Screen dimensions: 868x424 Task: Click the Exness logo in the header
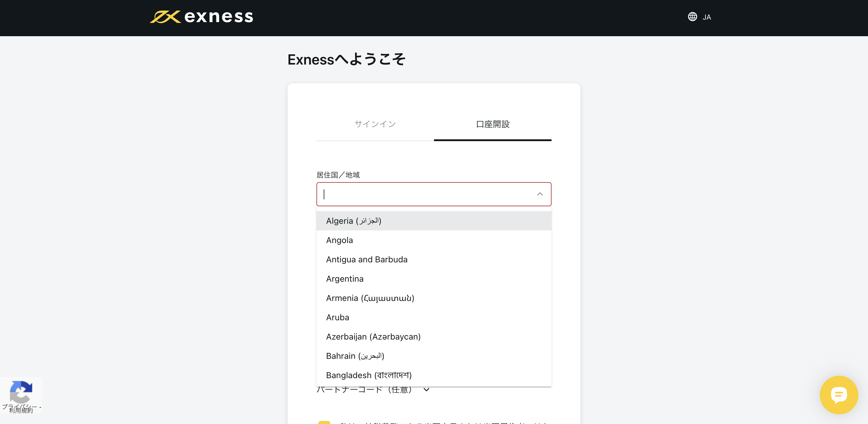click(201, 17)
